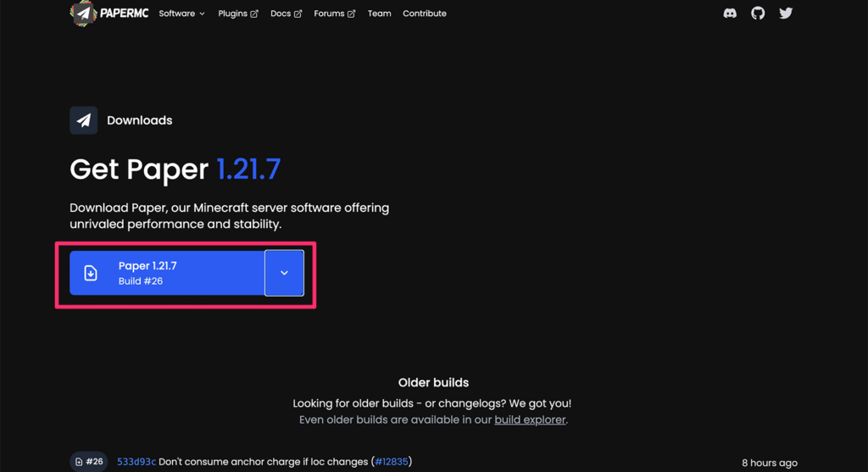
Task: Click the #26 build badge
Action: 88,462
